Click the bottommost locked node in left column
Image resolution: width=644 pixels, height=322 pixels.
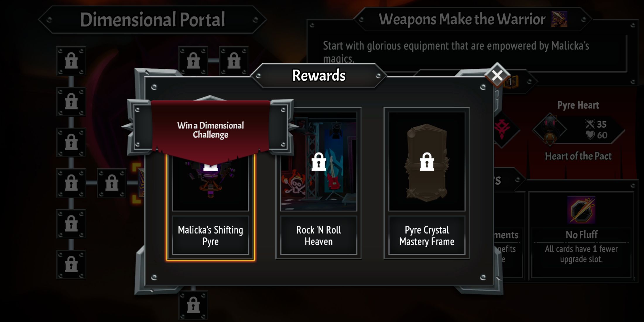pos(71,264)
